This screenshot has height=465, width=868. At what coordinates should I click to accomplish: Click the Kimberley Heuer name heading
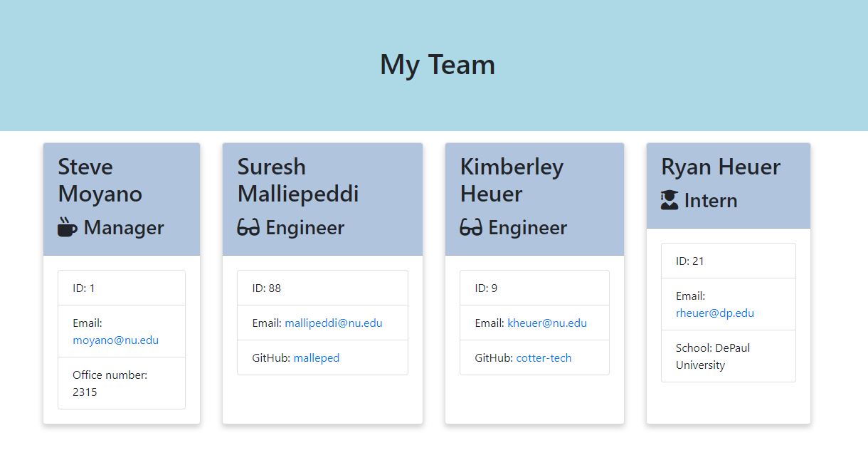point(511,180)
